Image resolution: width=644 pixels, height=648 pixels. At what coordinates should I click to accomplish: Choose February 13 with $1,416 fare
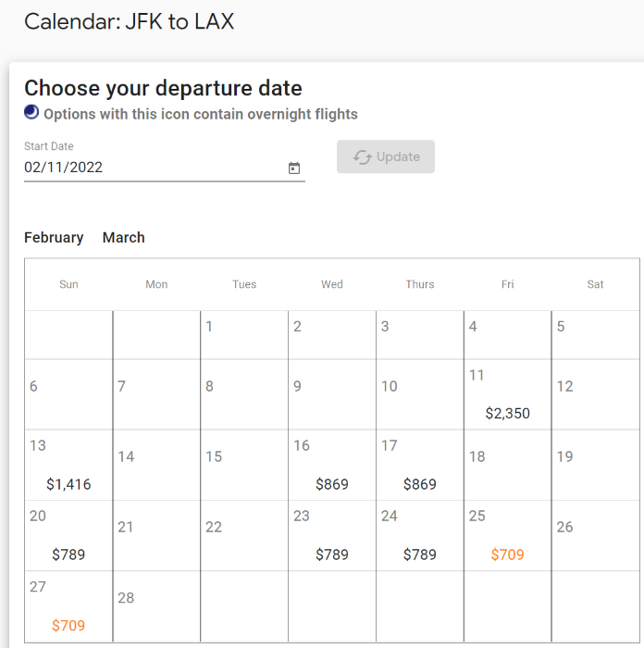[x=68, y=466]
